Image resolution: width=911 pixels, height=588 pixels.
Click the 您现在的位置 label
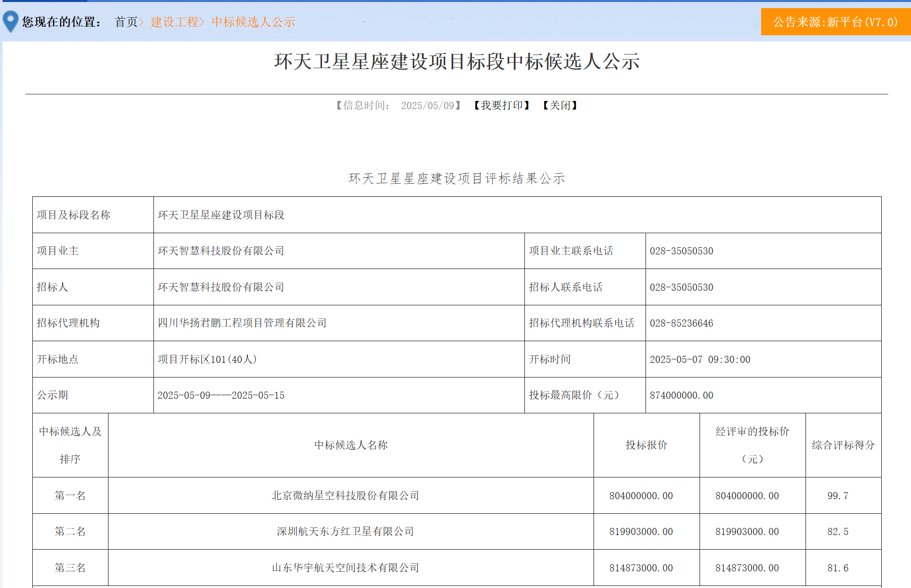tap(61, 22)
